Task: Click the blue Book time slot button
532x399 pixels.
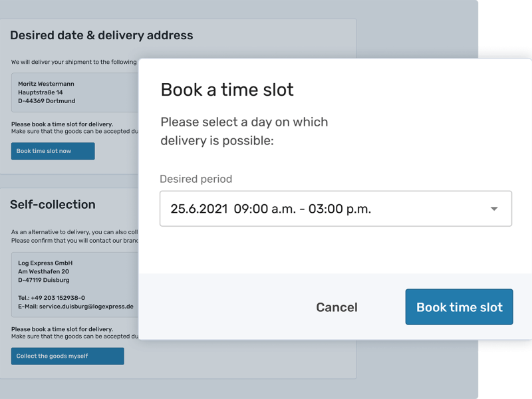Action: (x=459, y=307)
